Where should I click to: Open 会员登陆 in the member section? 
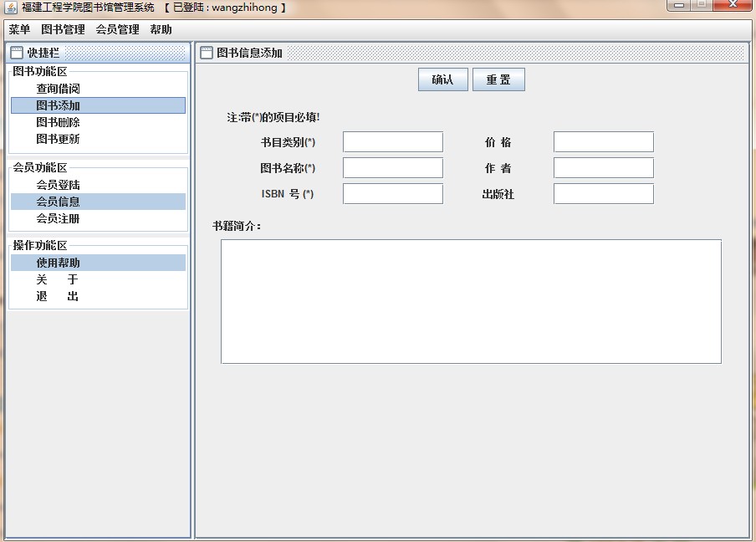[58, 185]
